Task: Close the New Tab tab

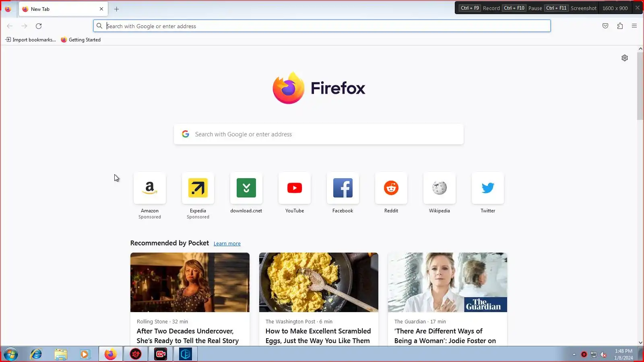Action: (x=101, y=9)
